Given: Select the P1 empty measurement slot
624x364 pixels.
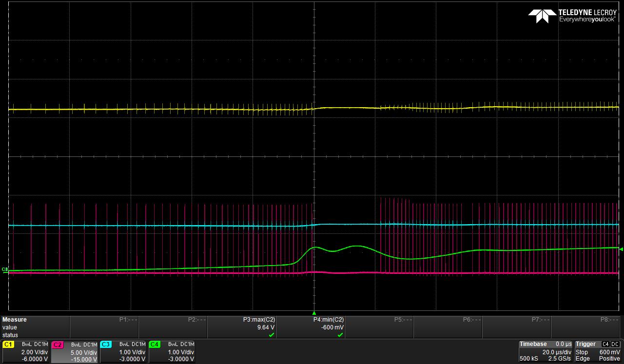Looking at the screenshot, I should 104,327.
